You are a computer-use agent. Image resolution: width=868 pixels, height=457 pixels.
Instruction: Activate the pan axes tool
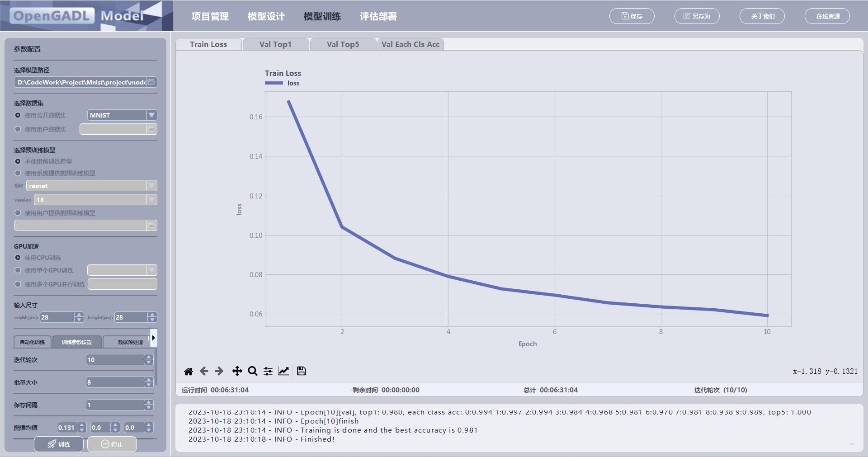(x=237, y=371)
